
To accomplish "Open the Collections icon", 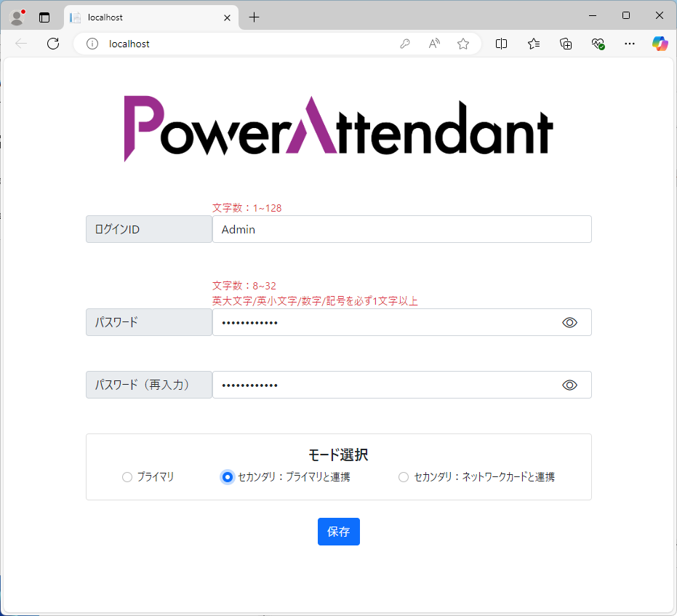I will click(x=566, y=44).
